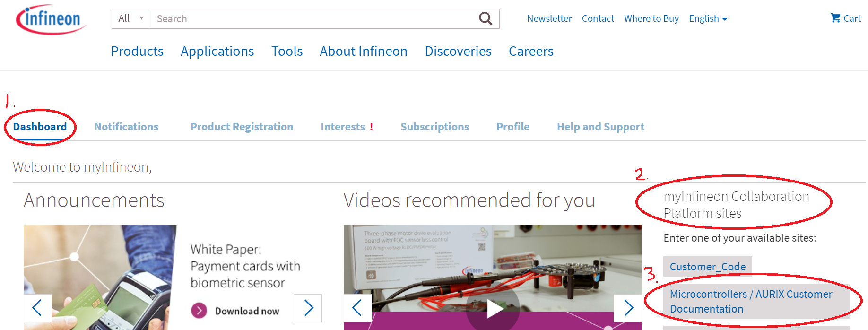The image size is (868, 330).
Task: Switch to the Notifications tab
Action: pos(126,127)
